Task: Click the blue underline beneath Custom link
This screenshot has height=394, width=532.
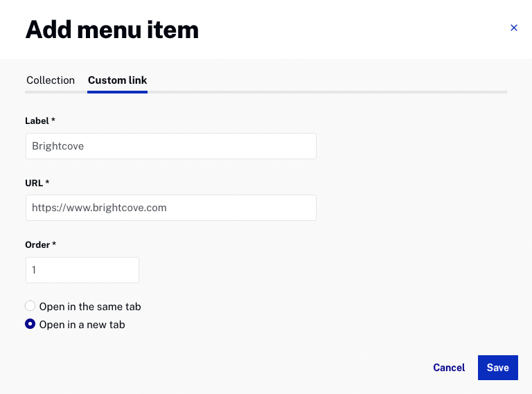Action: (117, 92)
